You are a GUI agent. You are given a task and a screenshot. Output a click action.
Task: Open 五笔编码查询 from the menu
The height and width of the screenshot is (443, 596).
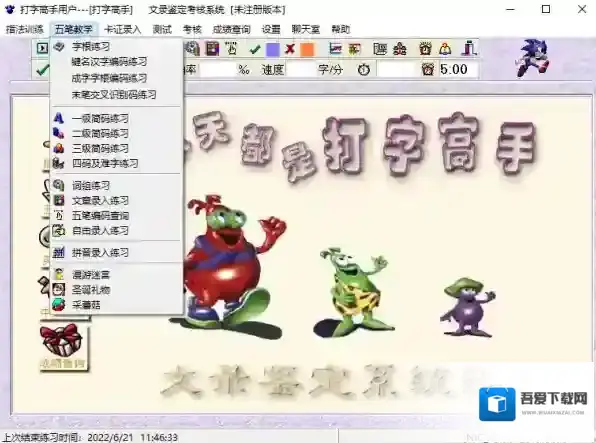[116, 216]
